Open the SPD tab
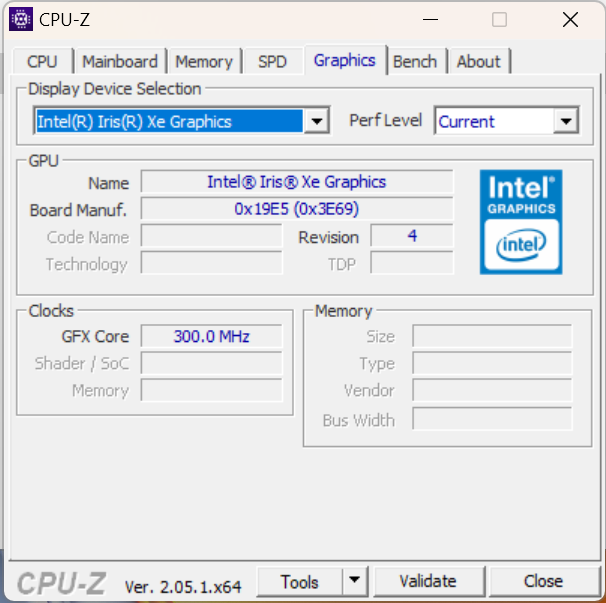 point(272,61)
